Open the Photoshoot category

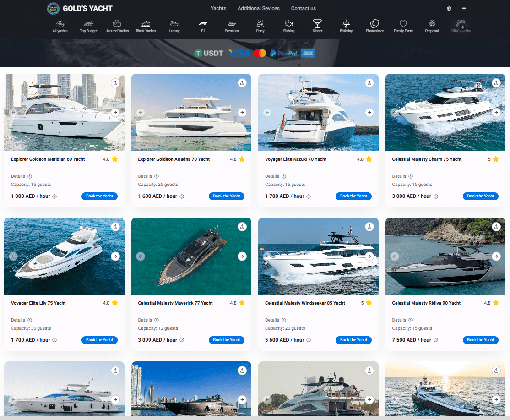(x=374, y=26)
